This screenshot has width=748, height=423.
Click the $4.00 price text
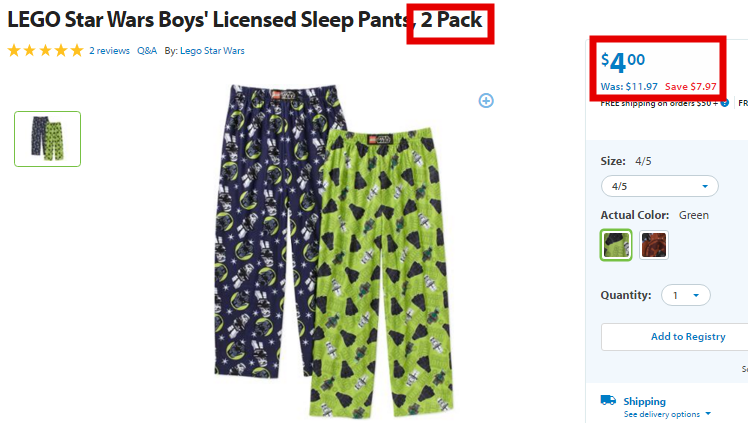tap(623, 62)
